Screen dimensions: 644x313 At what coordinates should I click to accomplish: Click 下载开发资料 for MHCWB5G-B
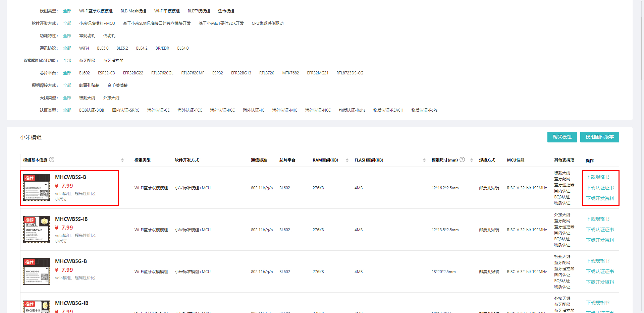(600, 282)
